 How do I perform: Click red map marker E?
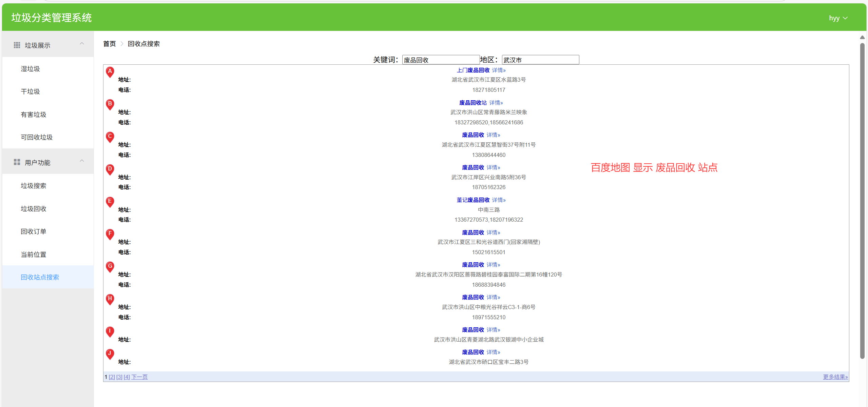[110, 201]
